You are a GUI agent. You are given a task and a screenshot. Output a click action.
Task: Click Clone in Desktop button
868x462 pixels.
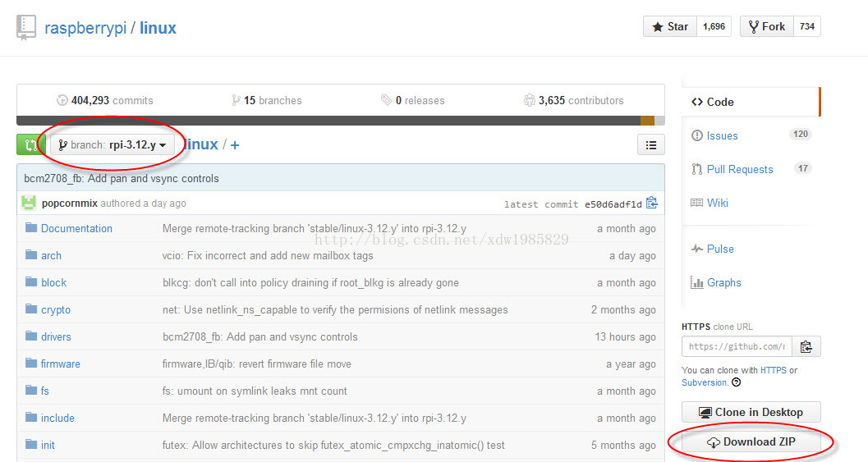751,412
